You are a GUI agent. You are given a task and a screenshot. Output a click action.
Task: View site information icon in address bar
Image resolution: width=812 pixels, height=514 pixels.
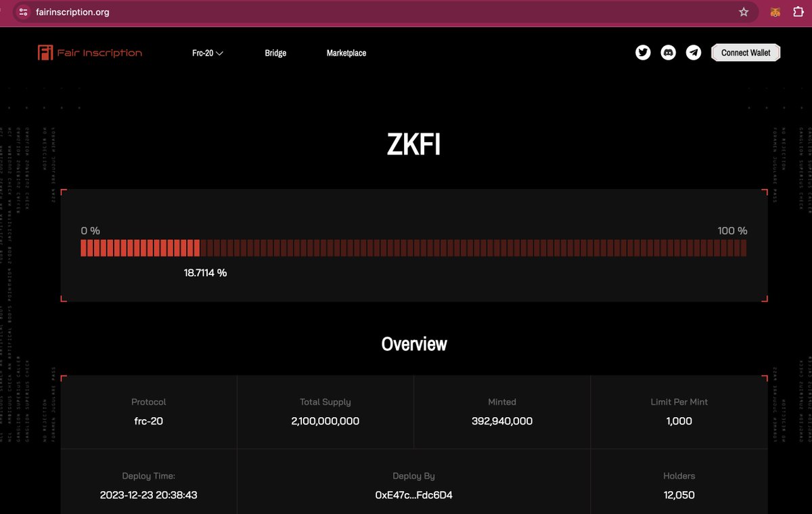tap(22, 12)
